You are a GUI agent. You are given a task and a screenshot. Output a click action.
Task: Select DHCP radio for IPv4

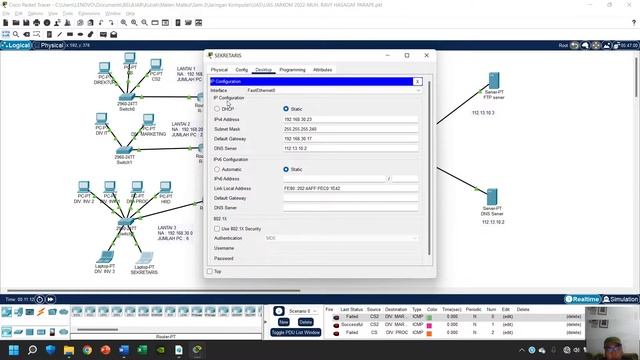[x=217, y=109]
